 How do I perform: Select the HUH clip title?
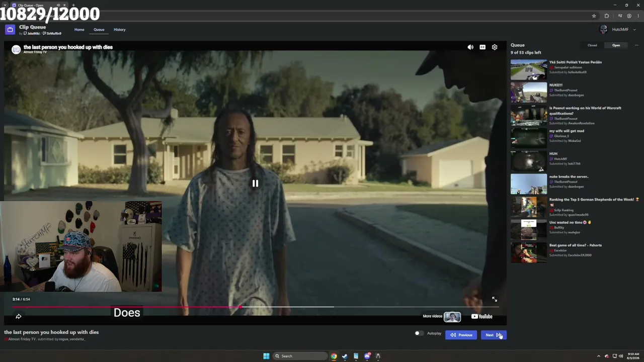coord(553,154)
